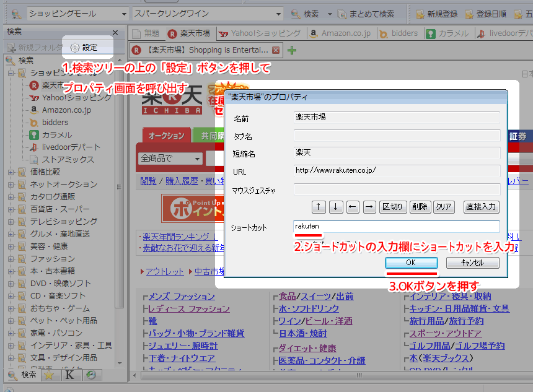533x392 pixels.
Task: Click the up arrow gesture button
Action: [x=319, y=207]
